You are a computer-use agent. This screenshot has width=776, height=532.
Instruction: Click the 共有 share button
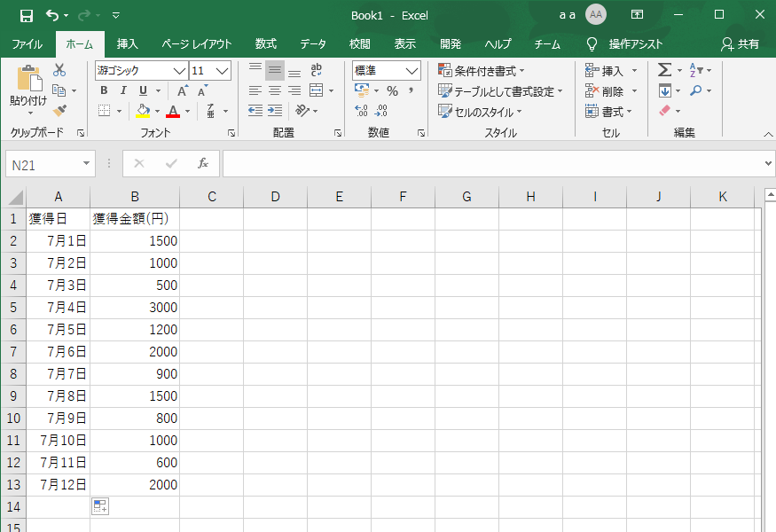click(x=740, y=44)
